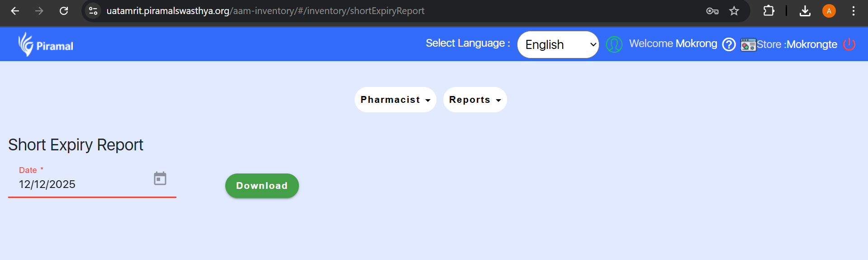Click the Piramal logo
This screenshot has width=868, height=260.
[x=46, y=44]
